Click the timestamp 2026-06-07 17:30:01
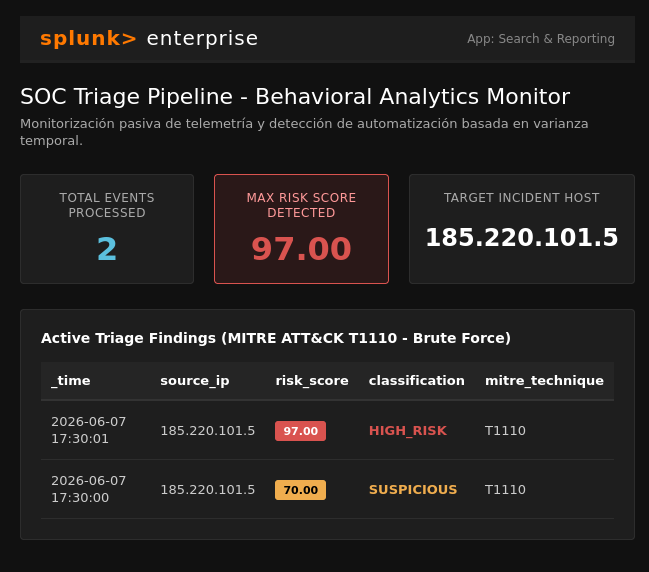The width and height of the screenshot is (649, 572). tap(89, 430)
